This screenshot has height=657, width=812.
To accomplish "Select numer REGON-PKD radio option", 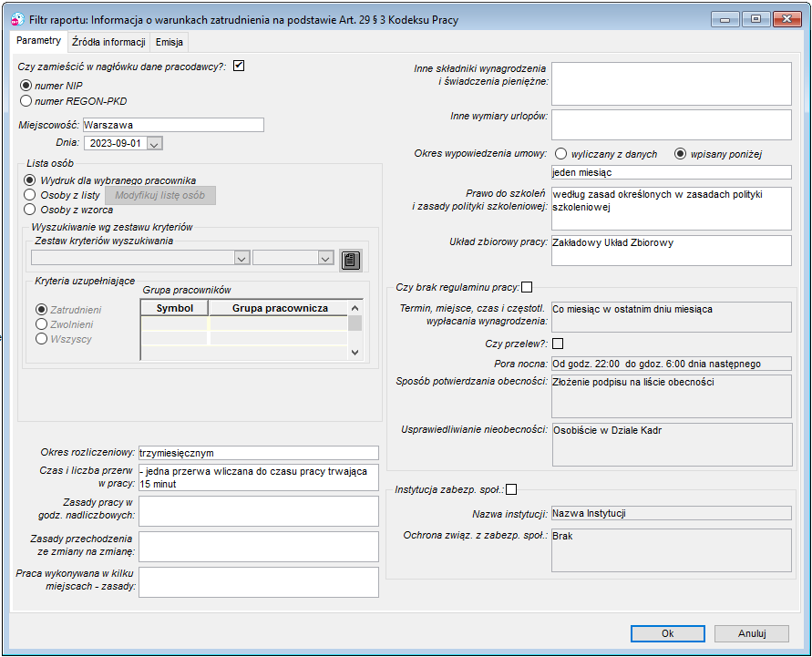I will coord(26,100).
